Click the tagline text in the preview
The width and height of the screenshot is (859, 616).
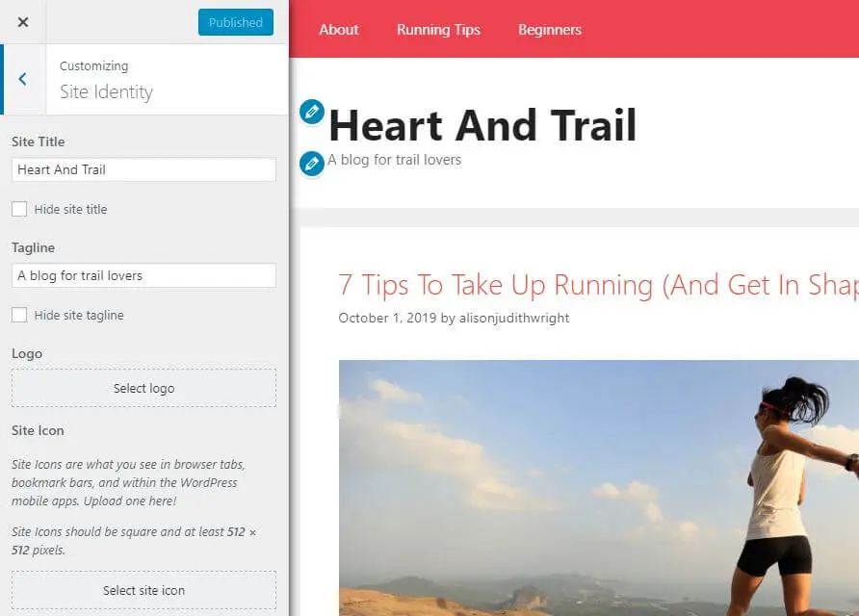pos(395,160)
